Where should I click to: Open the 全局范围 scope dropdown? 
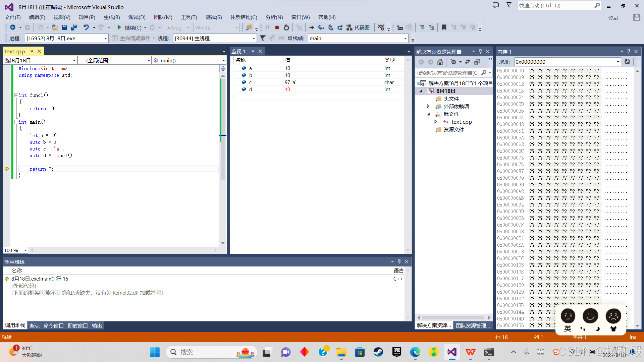[149, 61]
